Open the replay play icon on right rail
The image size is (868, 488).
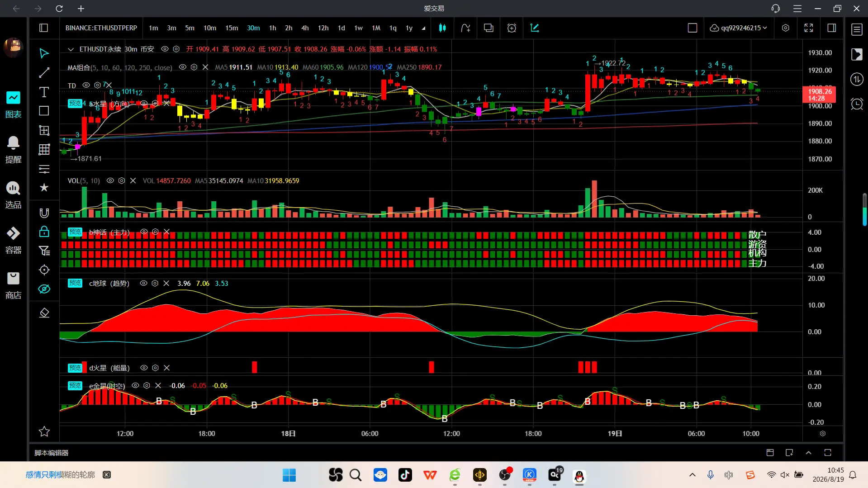click(x=857, y=54)
